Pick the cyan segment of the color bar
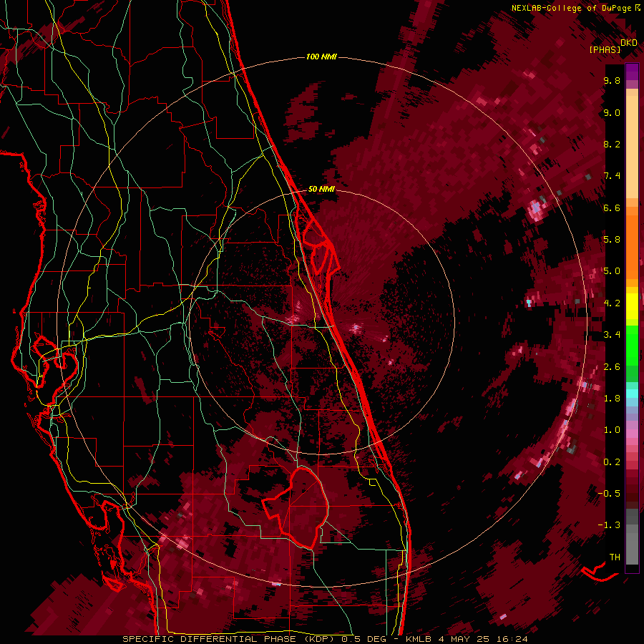Image resolution: width=644 pixels, height=644 pixels. (632, 393)
